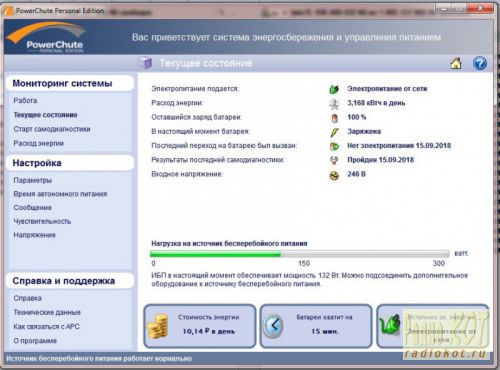Open Сообщение settings link
500x370 pixels.
pos(33,207)
